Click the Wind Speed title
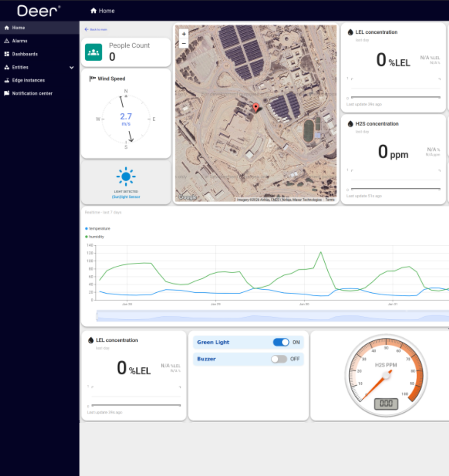This screenshot has height=476, width=449. coord(111,79)
